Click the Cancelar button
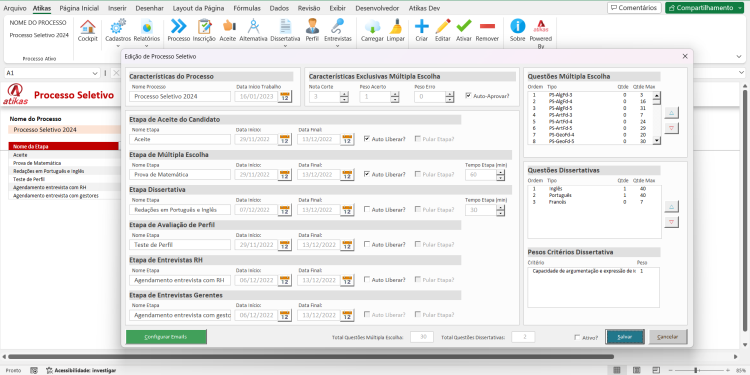 [668, 337]
